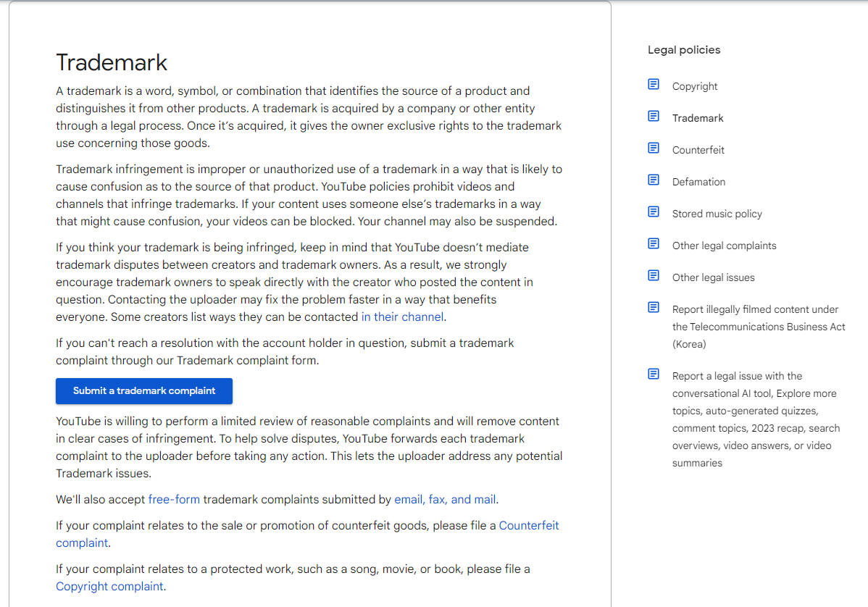This screenshot has height=607, width=868.
Task: Open the Copyright legal policy page
Action: click(x=694, y=86)
